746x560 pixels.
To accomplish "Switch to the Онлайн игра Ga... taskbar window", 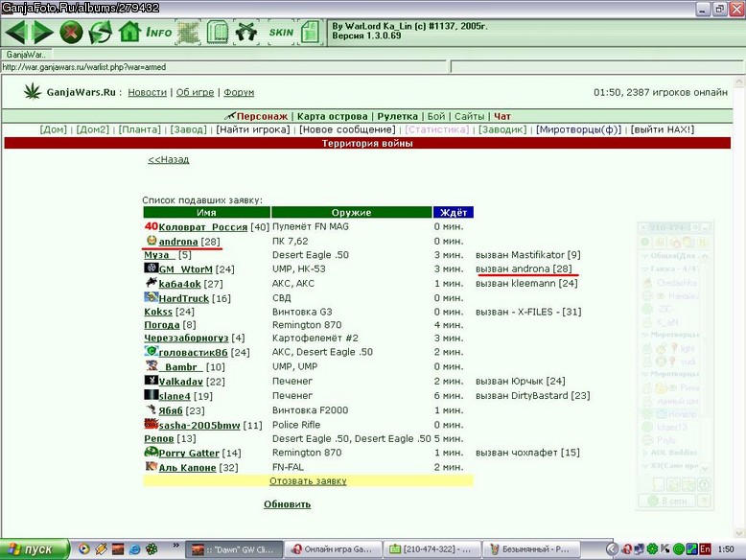I will (x=333, y=549).
